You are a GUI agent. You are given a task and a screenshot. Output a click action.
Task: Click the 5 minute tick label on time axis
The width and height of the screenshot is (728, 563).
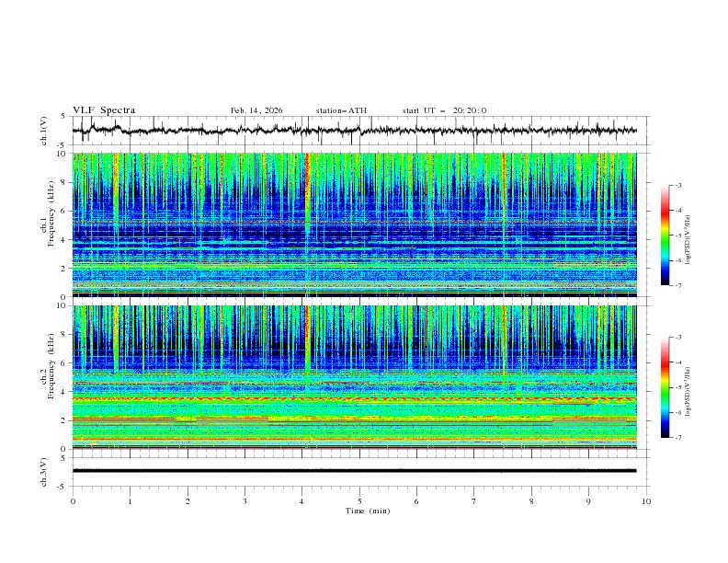pos(359,500)
